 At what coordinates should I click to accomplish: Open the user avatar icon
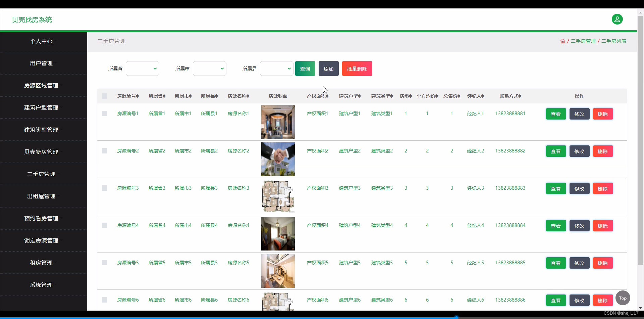point(617,19)
